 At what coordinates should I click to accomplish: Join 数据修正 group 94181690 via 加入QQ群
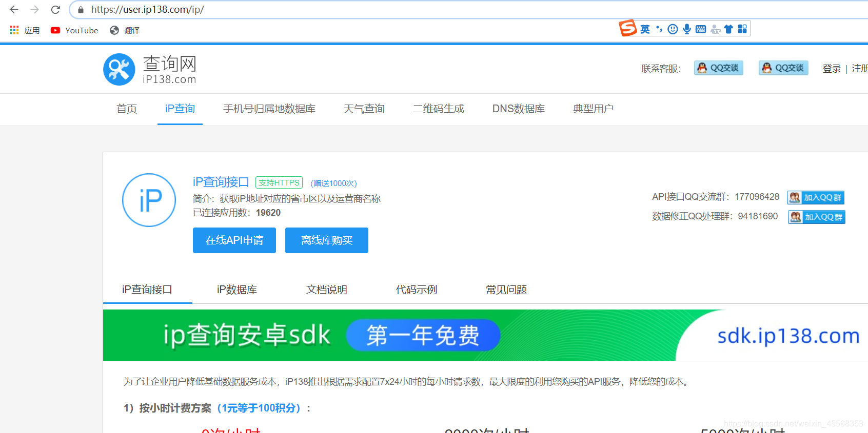click(x=816, y=217)
